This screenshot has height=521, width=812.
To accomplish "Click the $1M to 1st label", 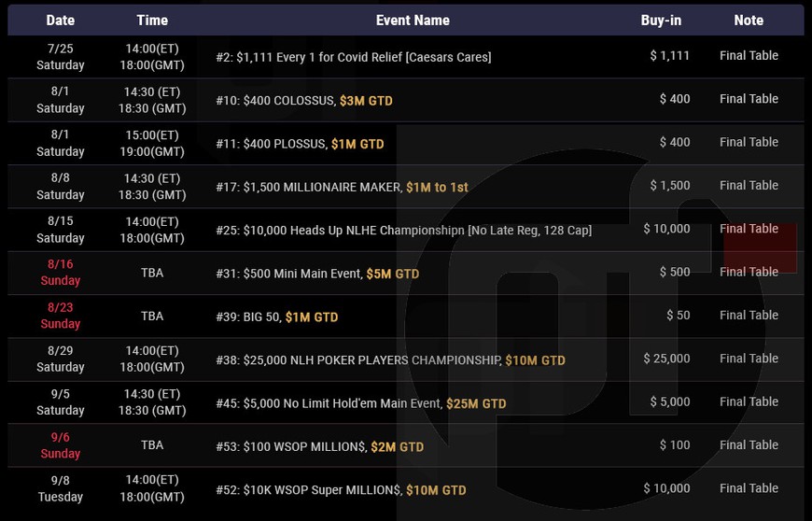I will tap(437, 187).
